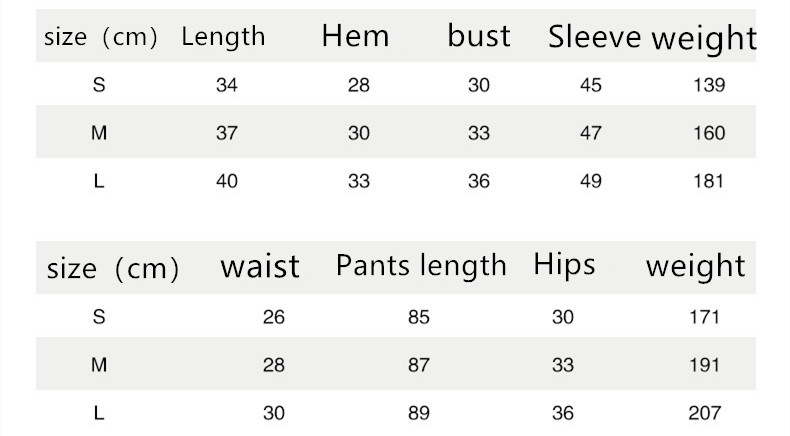The width and height of the screenshot is (790, 436).
Task: Click the 191 weight cell
Action: 704,365
